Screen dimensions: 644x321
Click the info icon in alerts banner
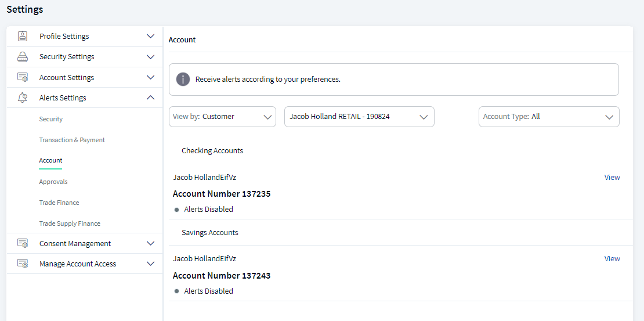point(183,80)
